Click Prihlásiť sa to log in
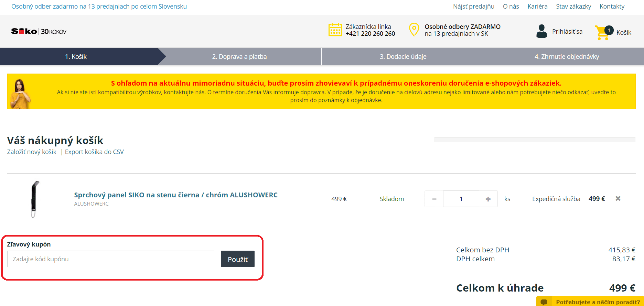This screenshot has width=644, height=306. [x=567, y=32]
